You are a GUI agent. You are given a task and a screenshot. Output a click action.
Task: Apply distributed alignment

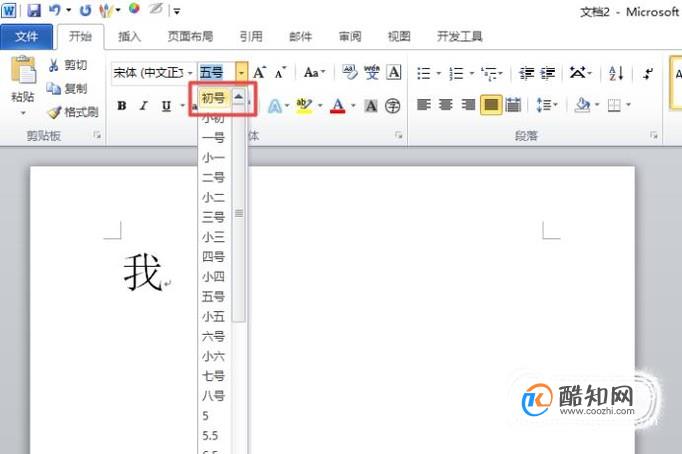click(513, 105)
